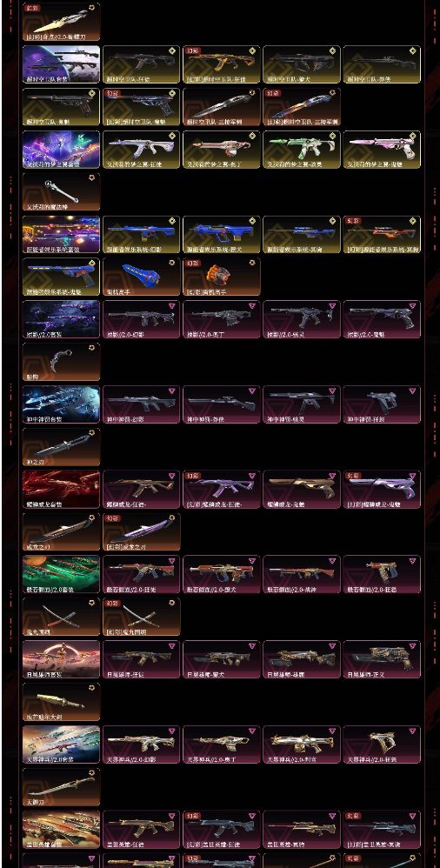Open the green 般若 2.0 bundle thumbnail

click(62, 575)
